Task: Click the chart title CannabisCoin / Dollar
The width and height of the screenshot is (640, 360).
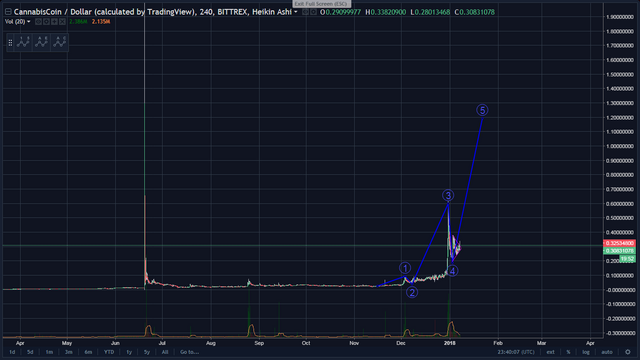Action: point(53,12)
